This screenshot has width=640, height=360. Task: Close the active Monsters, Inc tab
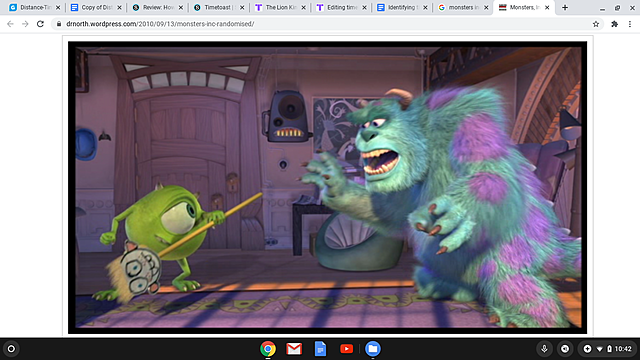(x=547, y=7)
